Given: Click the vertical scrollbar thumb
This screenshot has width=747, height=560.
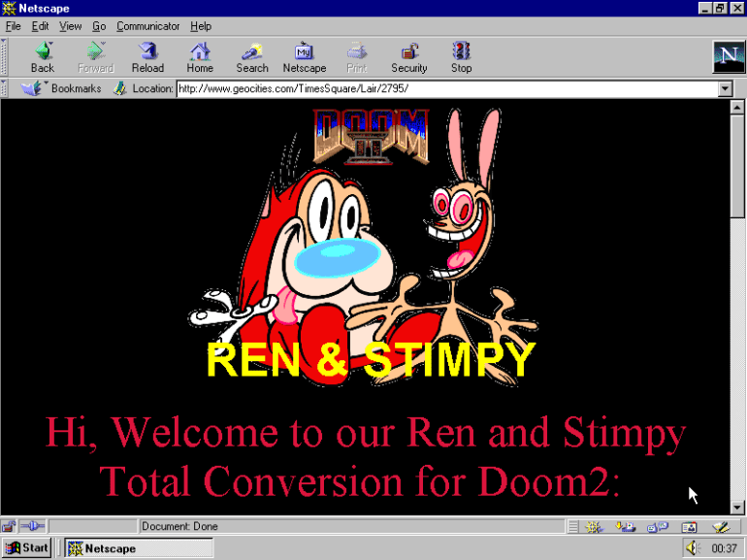Looking at the screenshot, I should tap(737, 165).
